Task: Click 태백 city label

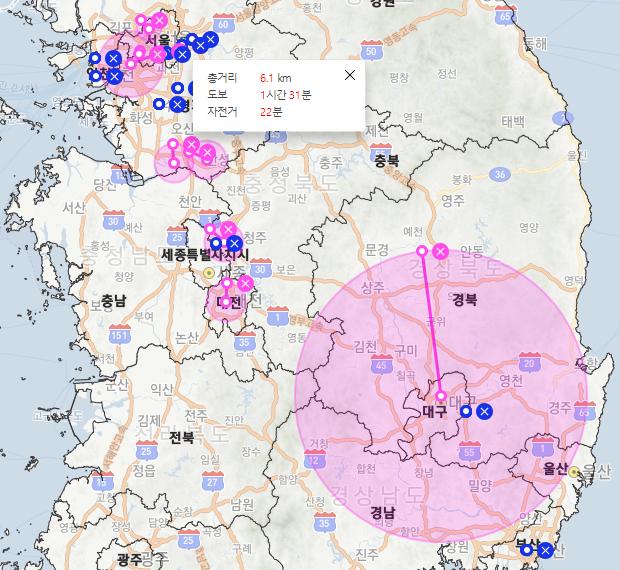Action: pyautogui.click(x=513, y=121)
